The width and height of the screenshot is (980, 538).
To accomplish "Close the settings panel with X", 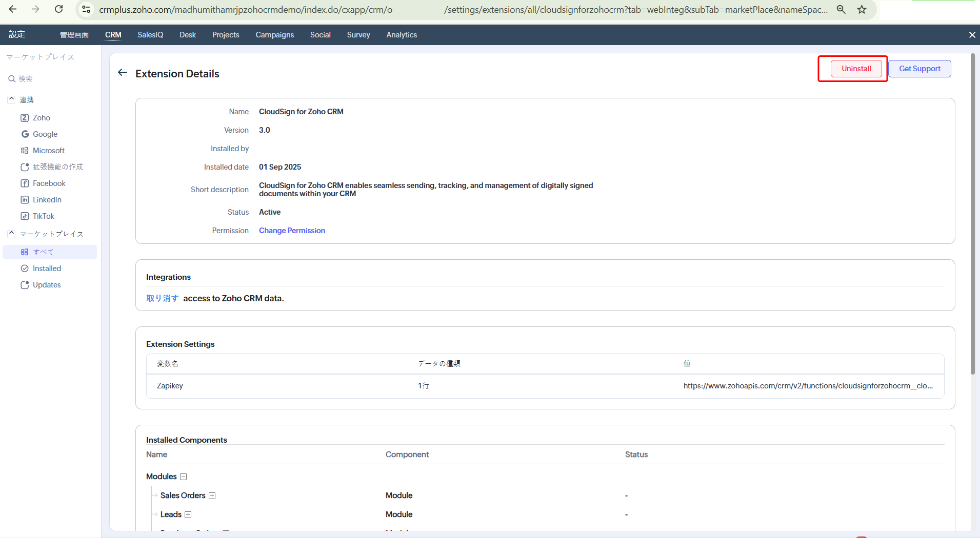I will click(972, 35).
